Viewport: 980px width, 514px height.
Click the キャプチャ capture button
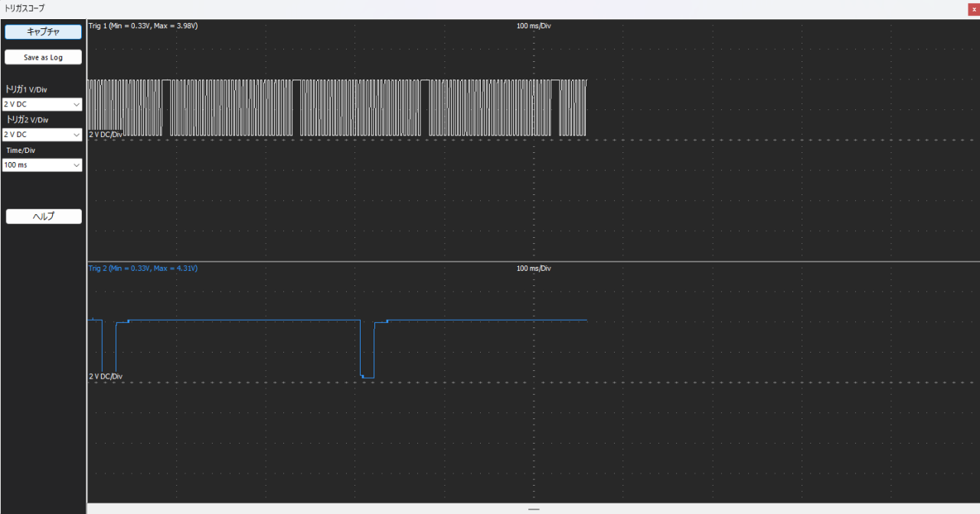[43, 32]
